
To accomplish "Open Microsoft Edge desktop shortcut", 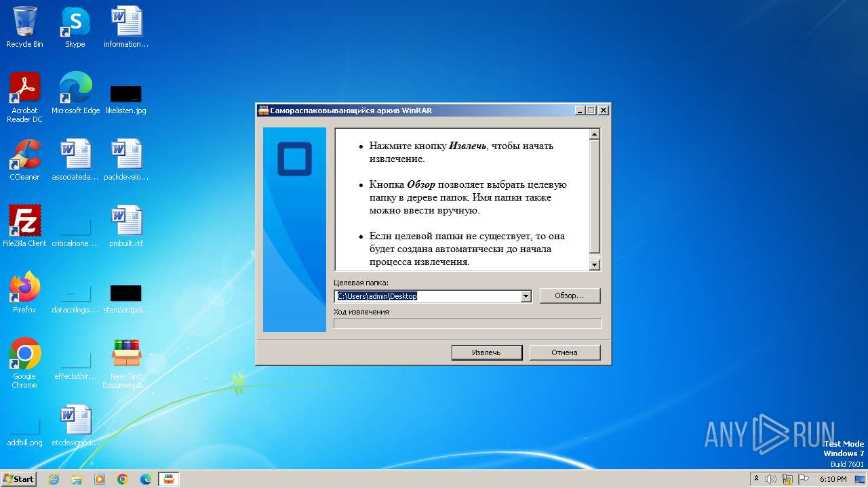I will tap(75, 94).
